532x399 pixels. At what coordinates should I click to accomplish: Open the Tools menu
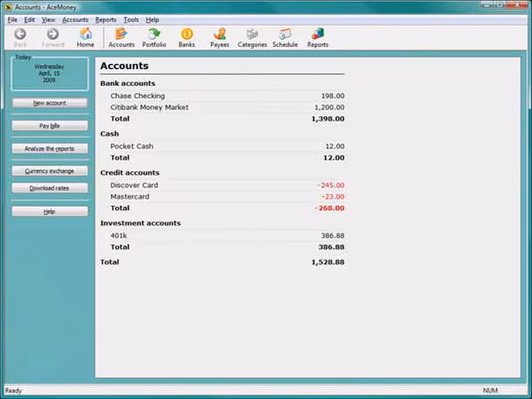(131, 20)
